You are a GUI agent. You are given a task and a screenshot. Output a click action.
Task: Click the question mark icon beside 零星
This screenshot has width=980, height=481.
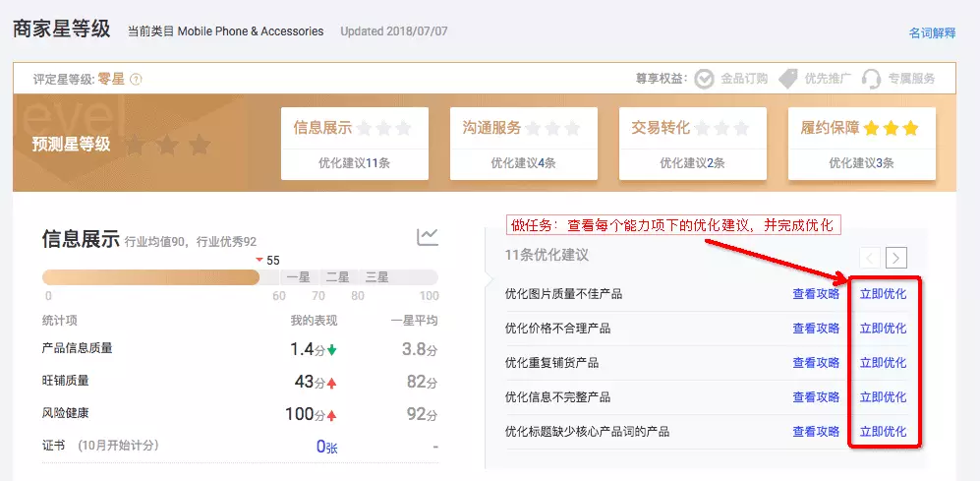pos(136,80)
